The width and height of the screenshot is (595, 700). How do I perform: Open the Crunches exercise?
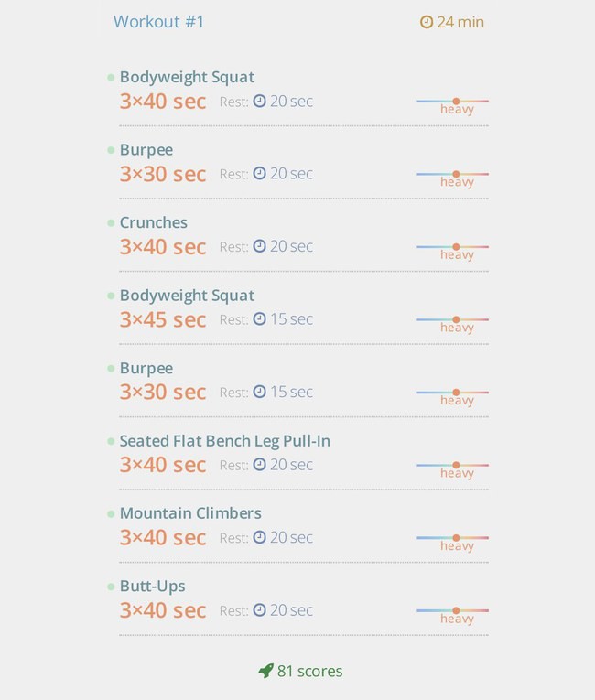(x=153, y=222)
